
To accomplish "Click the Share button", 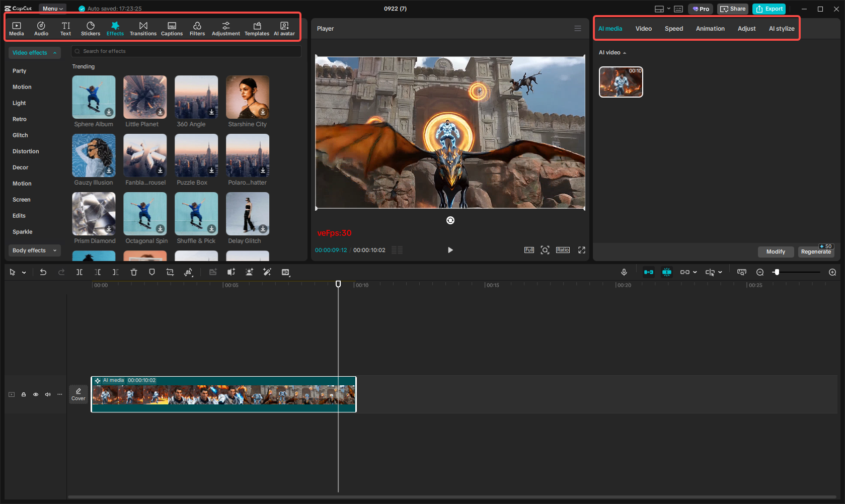I will 733,9.
